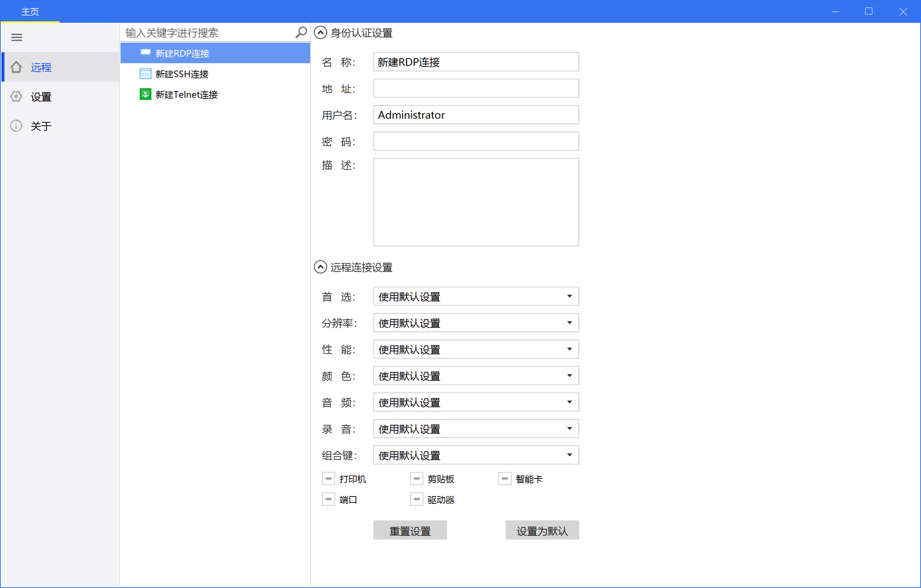
Task: Toggle the 剪贴板 checkbox
Action: coord(416,478)
